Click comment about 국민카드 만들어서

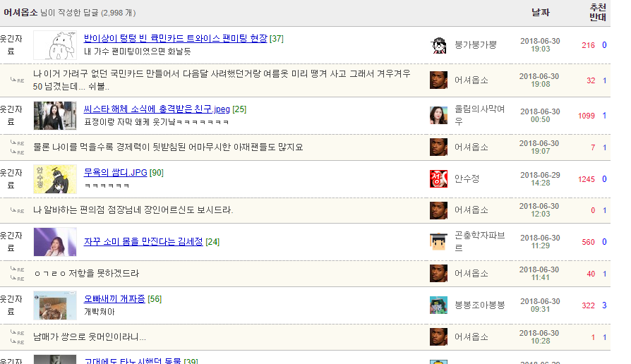pos(222,80)
